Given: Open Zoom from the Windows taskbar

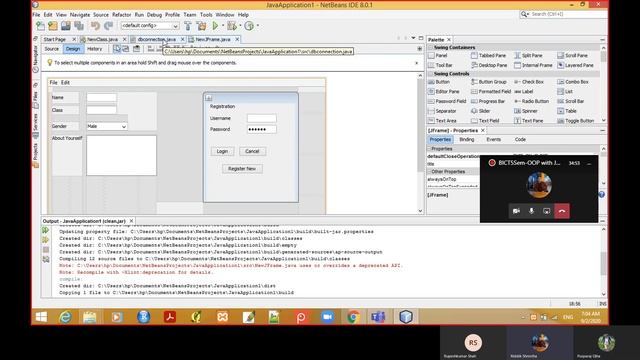Looking at the screenshot, I should pos(327,317).
